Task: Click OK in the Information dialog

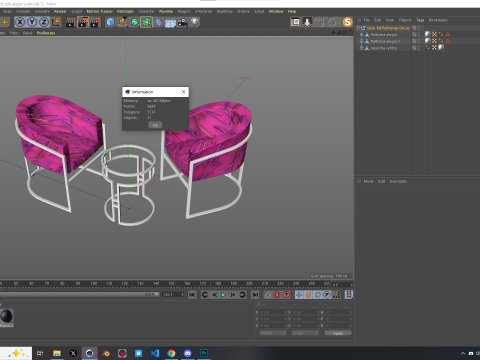Action: [155, 125]
